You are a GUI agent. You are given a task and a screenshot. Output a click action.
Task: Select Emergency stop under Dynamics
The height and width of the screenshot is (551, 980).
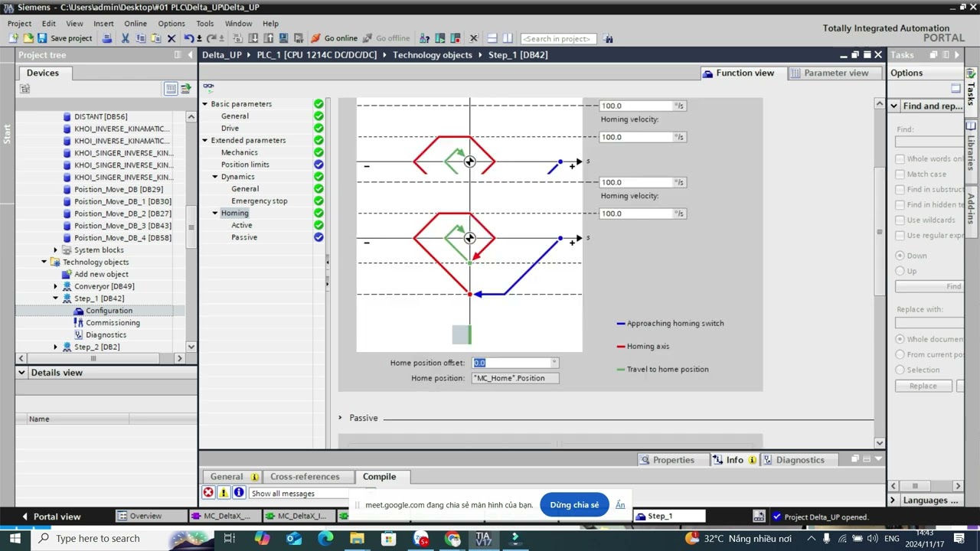(x=260, y=201)
